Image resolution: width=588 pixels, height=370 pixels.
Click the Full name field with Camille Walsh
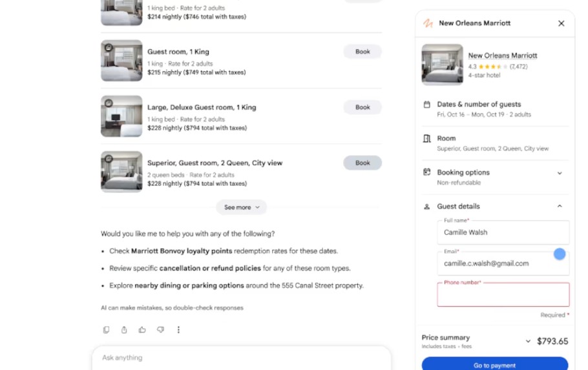[503, 232]
